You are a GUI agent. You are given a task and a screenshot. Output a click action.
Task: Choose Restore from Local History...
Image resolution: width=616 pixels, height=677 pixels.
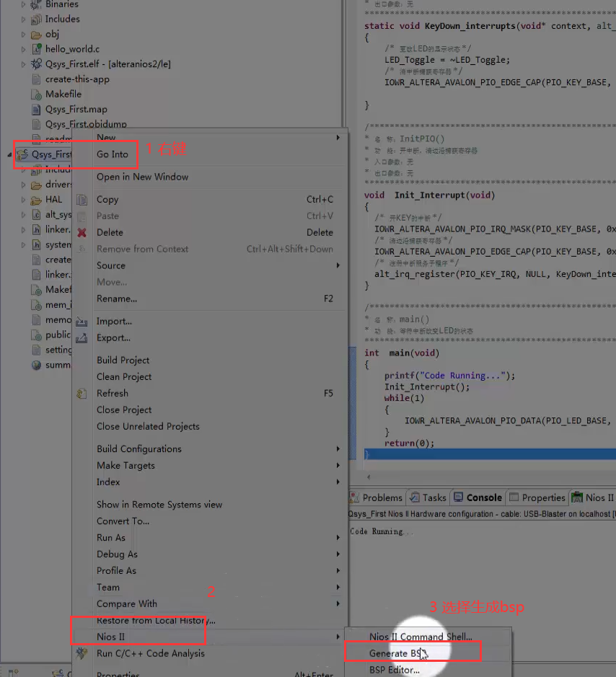tap(156, 621)
